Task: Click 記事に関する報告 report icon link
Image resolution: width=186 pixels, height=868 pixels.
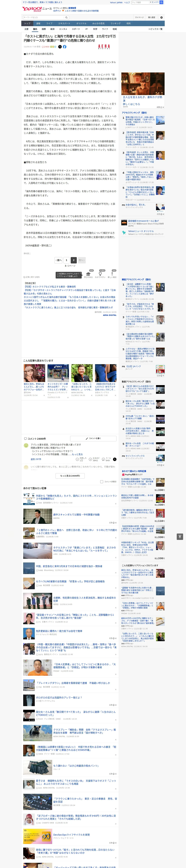Action: click(x=31, y=277)
